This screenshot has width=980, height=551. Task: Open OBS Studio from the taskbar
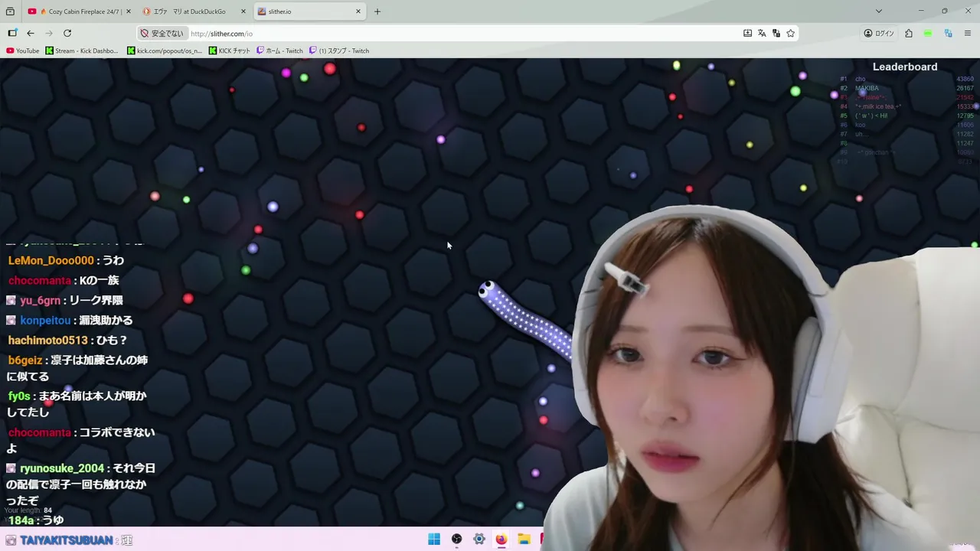coord(456,539)
